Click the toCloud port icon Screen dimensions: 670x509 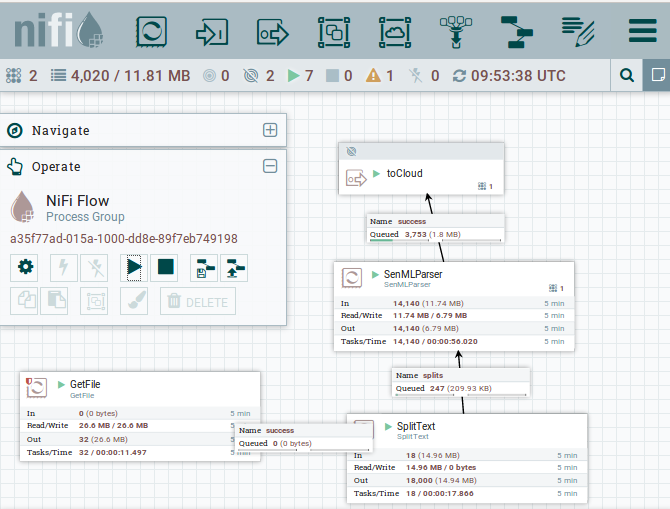coord(356,178)
